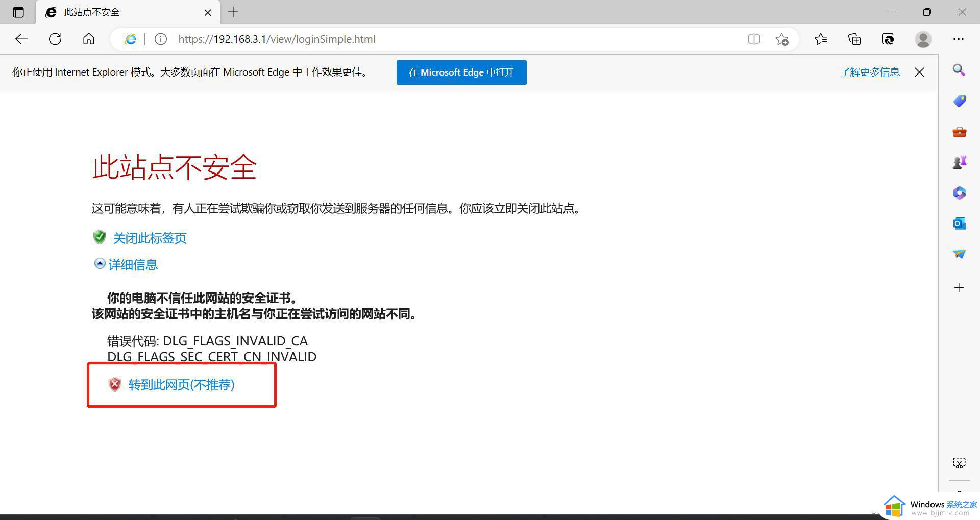Open sidebar Tools briefcase icon

(x=959, y=132)
